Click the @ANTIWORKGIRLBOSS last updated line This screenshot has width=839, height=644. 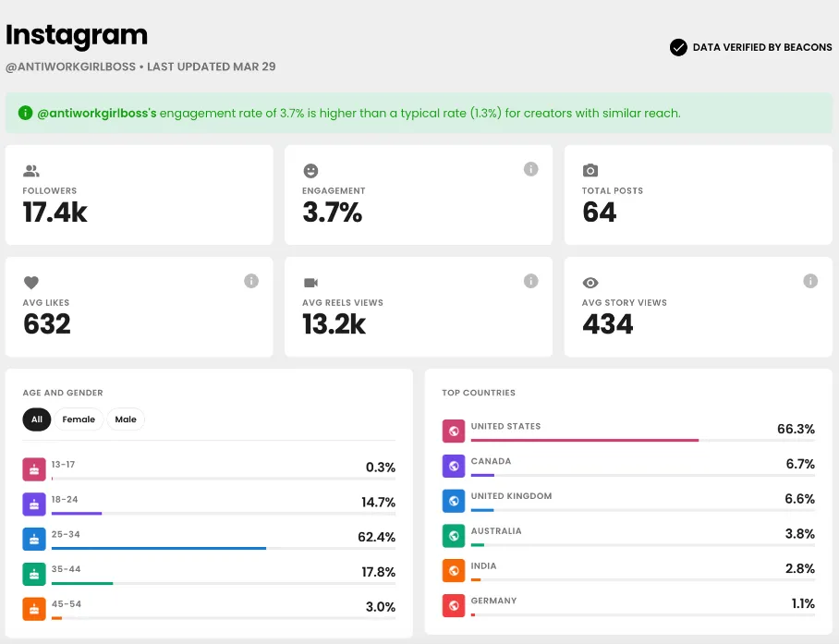point(140,67)
